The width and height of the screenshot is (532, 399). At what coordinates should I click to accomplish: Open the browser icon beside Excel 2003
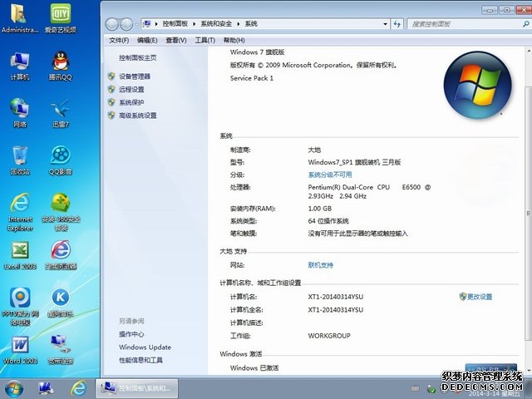coord(61,255)
